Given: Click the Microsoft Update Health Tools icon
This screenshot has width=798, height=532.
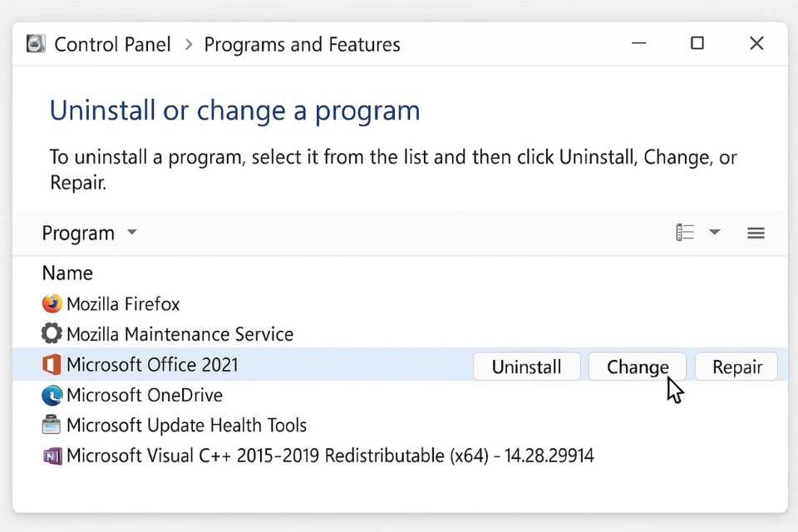Looking at the screenshot, I should [x=52, y=426].
